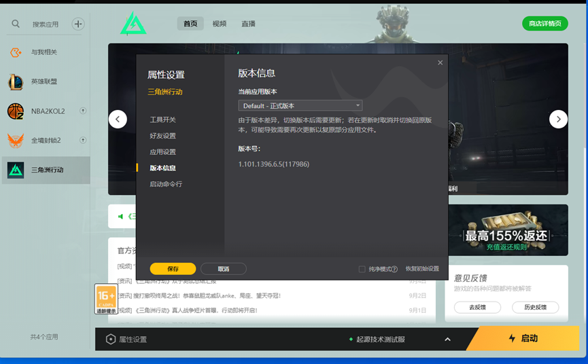Expand the 起源技术测试服 server selector arrow

447,340
